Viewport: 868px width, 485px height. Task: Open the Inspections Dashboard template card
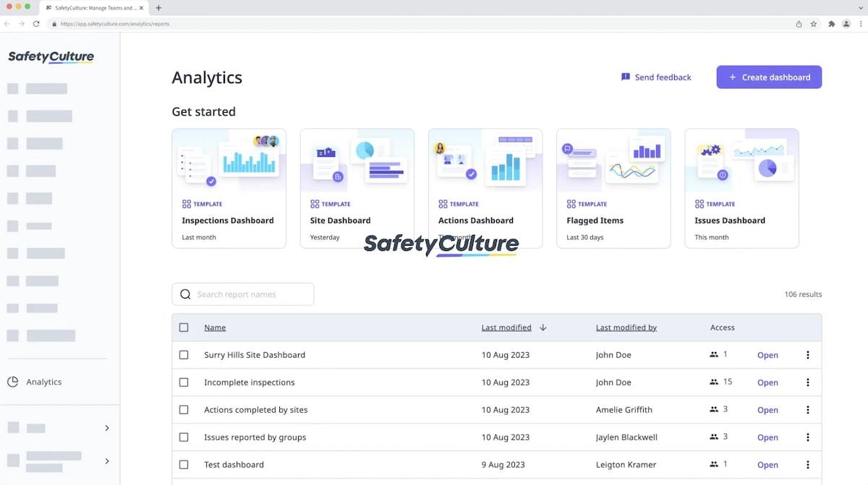(x=229, y=188)
